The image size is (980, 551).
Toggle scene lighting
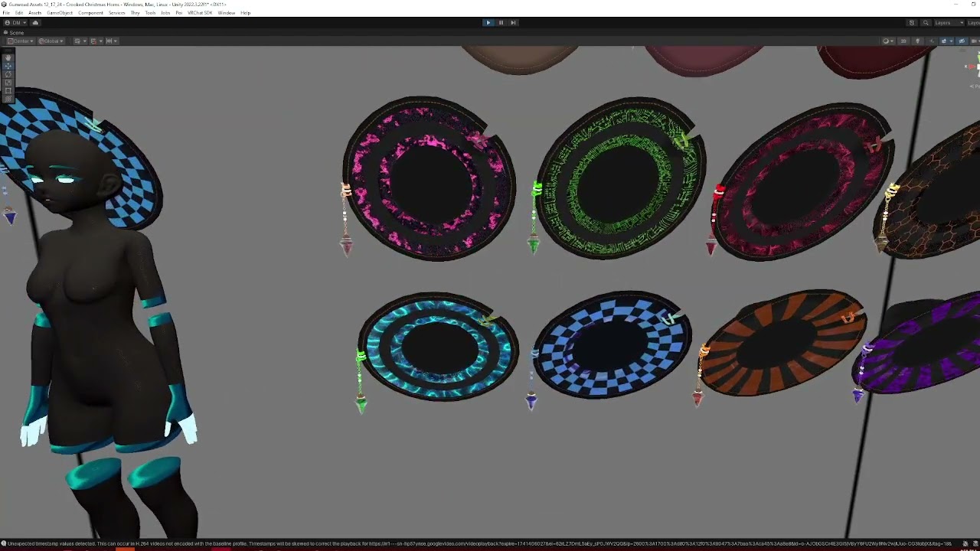coord(918,41)
